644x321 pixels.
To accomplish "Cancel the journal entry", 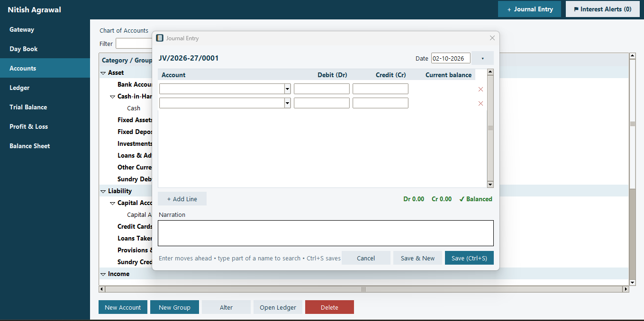I will pos(366,258).
